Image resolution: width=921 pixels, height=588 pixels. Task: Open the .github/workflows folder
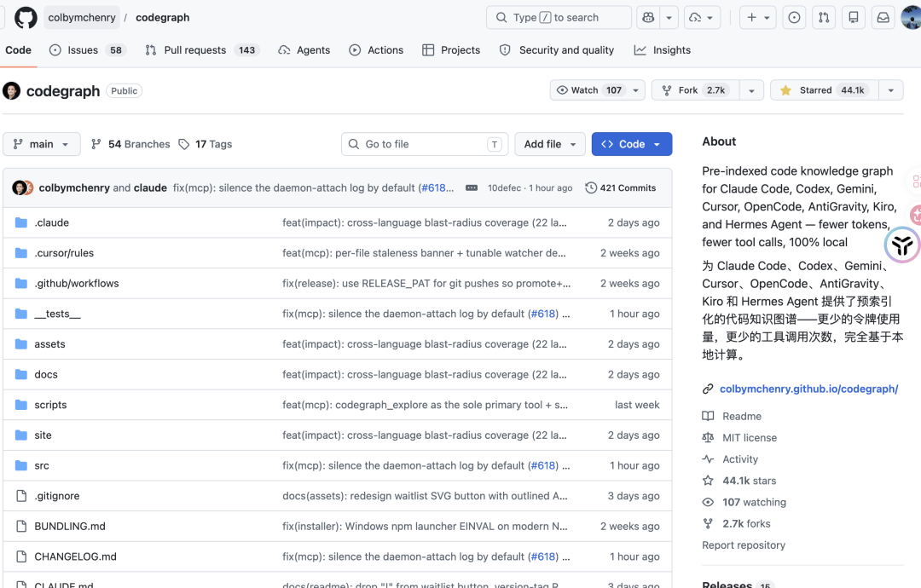coord(77,284)
